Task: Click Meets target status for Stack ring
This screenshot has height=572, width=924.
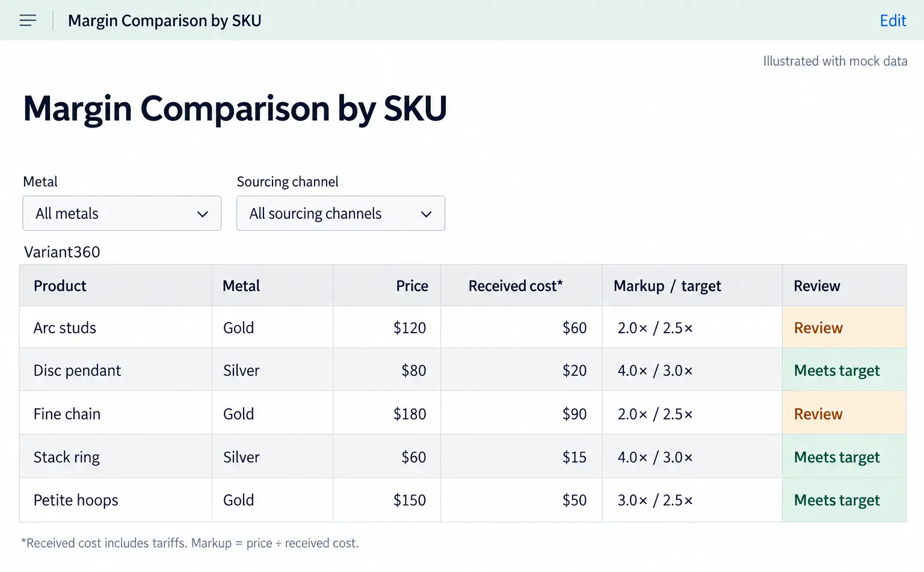Action: (845, 457)
